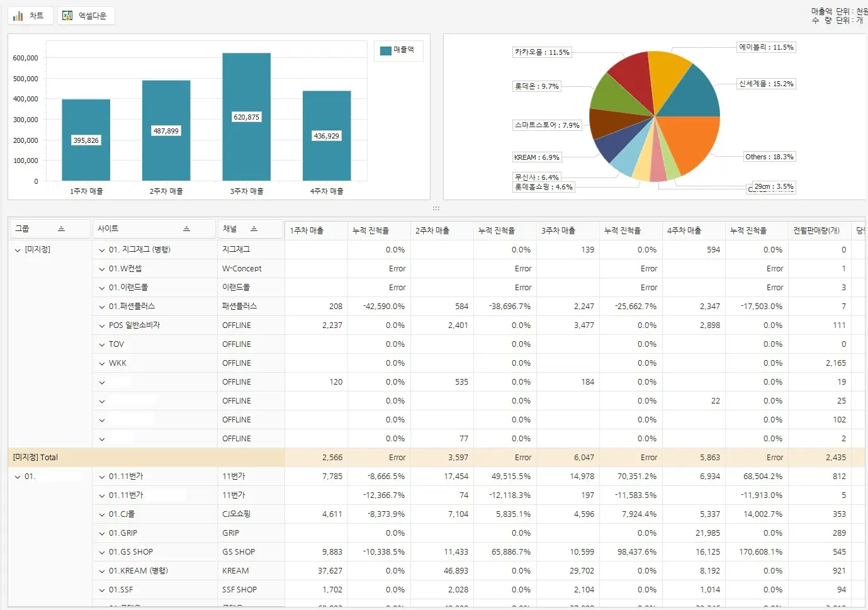Select the 1주차 매출 column header
The image size is (868, 610).
(x=315, y=230)
